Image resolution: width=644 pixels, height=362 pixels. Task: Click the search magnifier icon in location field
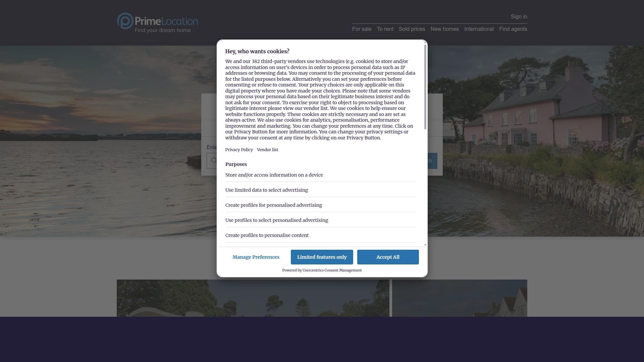pyautogui.click(x=214, y=161)
